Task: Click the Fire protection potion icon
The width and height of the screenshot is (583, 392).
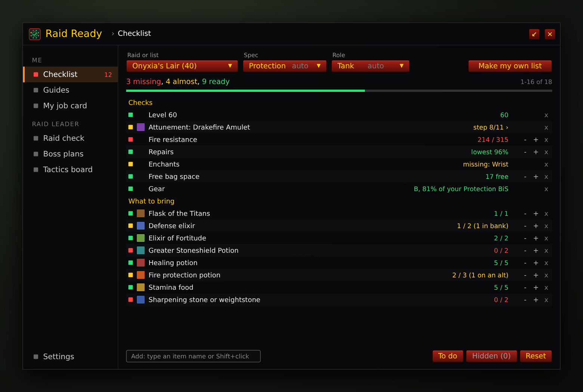Action: click(141, 275)
